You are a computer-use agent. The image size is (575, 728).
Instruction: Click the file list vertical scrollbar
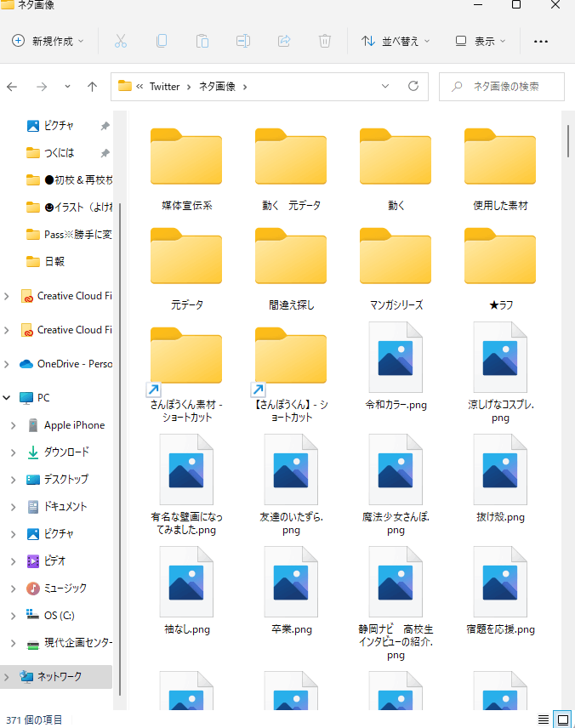click(568, 141)
